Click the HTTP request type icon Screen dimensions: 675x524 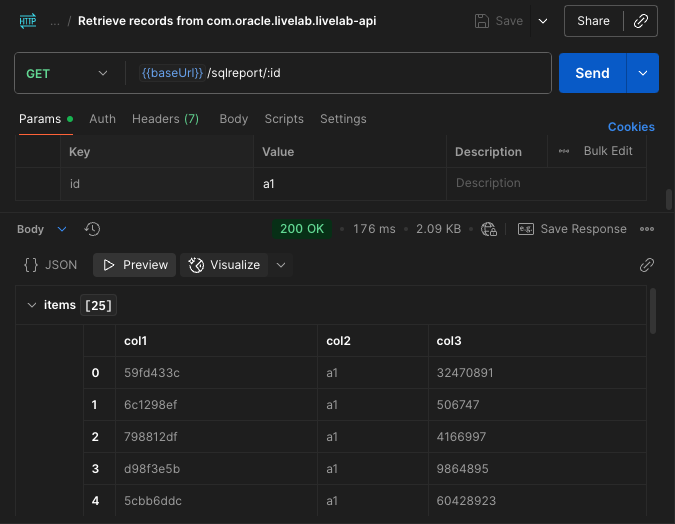28,21
